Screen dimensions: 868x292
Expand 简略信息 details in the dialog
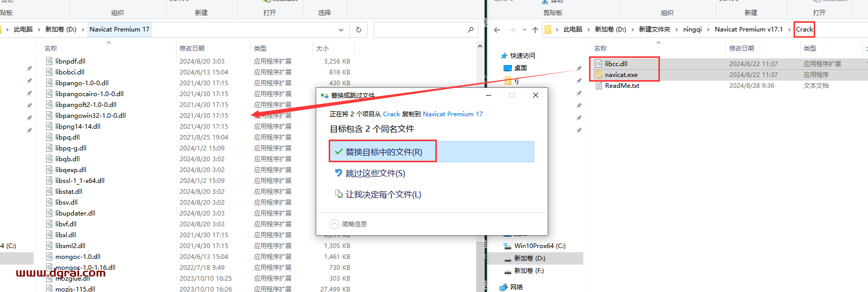[334, 224]
